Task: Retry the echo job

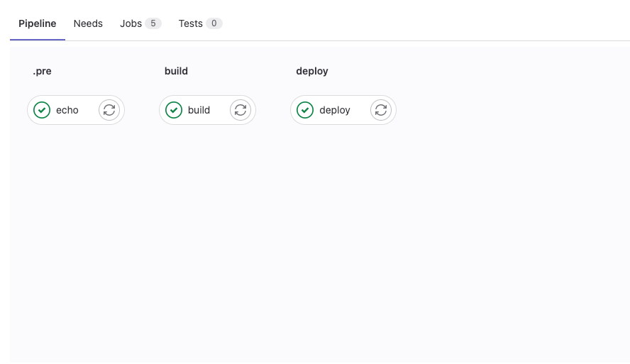Action: pyautogui.click(x=109, y=110)
